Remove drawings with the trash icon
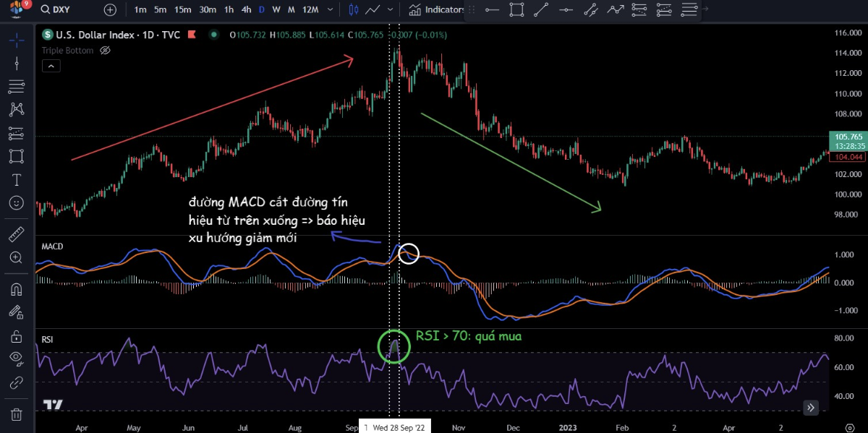Screen dimensions: 868x433 tap(16, 414)
